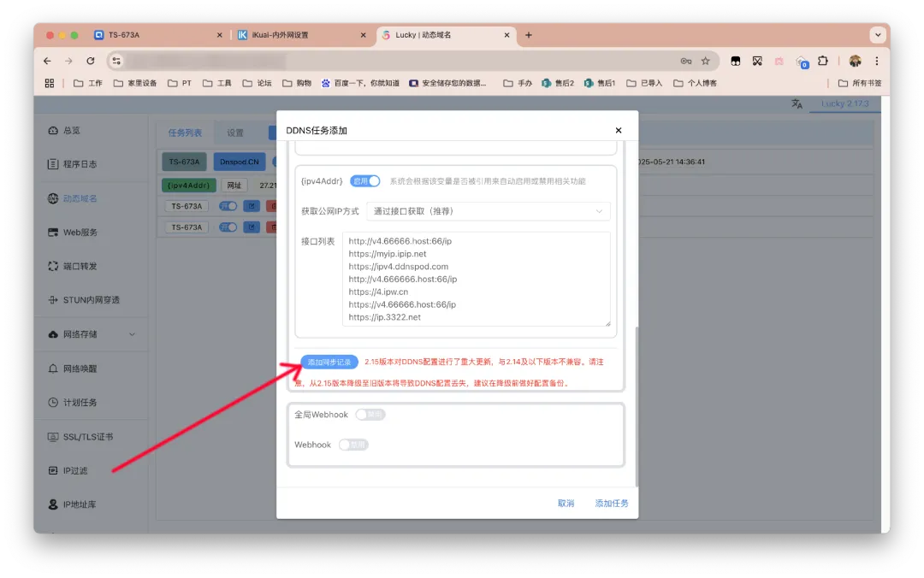Reload the page
Screen dimensions: 924x578
pos(91,61)
